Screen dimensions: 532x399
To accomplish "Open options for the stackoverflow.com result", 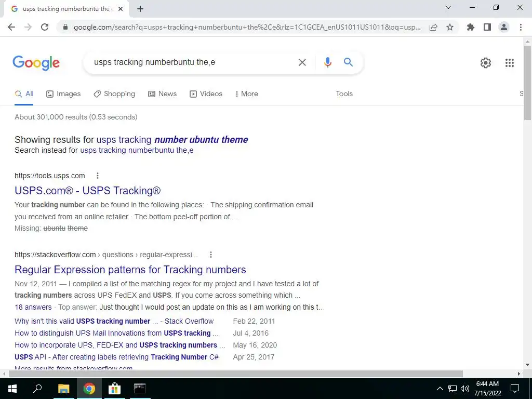I will [211, 255].
